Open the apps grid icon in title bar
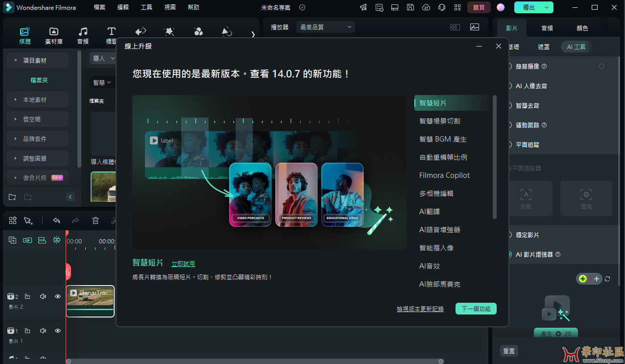 (457, 7)
